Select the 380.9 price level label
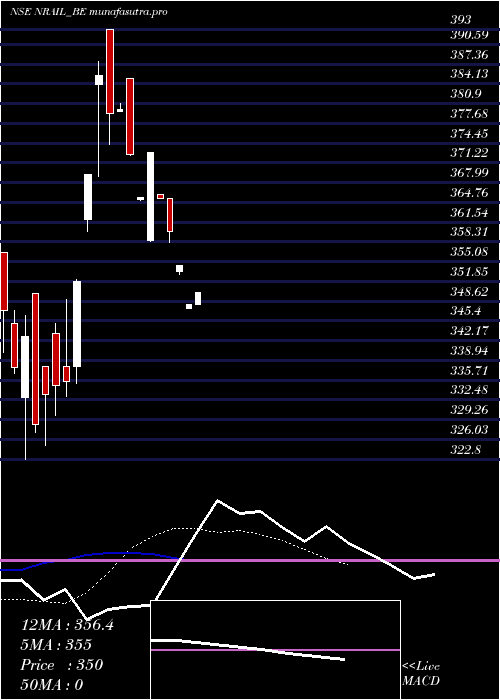 pos(465,94)
